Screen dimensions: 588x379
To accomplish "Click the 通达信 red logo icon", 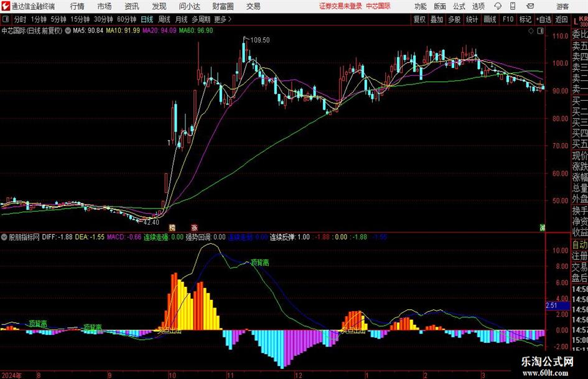I will click(x=6, y=6).
